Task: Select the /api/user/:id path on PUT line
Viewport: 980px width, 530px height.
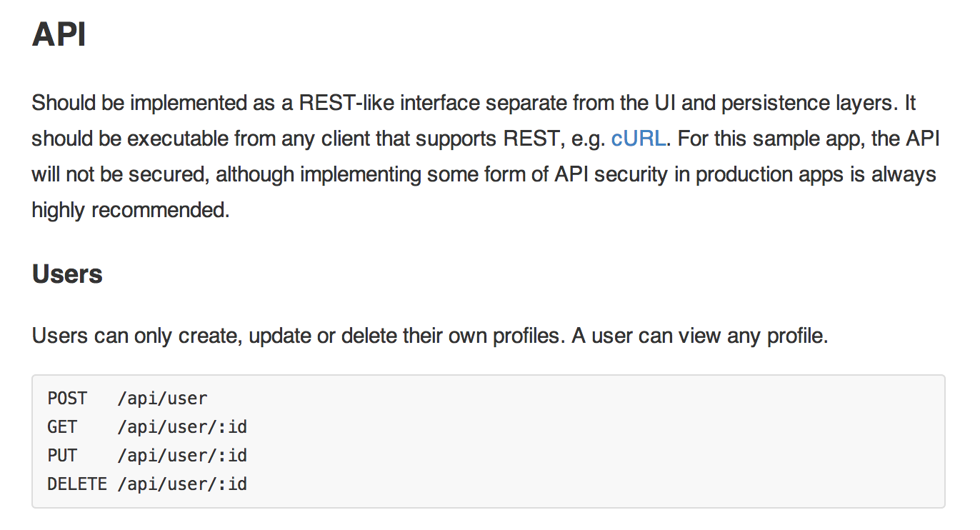Action: (x=182, y=456)
